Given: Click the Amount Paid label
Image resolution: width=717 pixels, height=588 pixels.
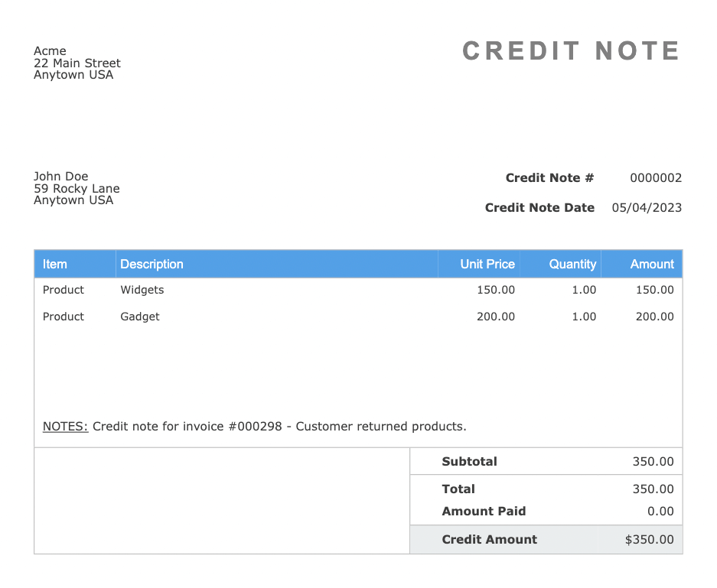Looking at the screenshot, I should [x=484, y=512].
